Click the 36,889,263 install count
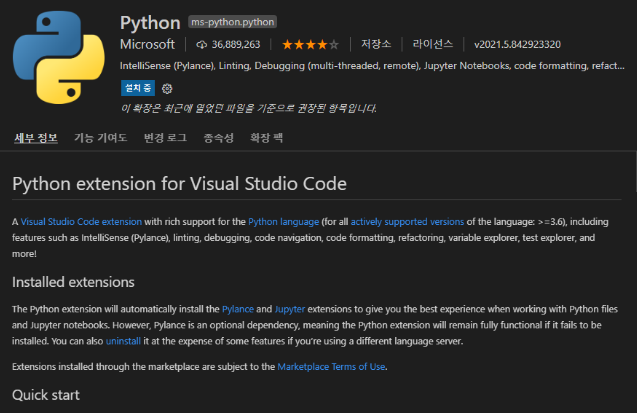The width and height of the screenshot is (637, 413). tap(236, 44)
